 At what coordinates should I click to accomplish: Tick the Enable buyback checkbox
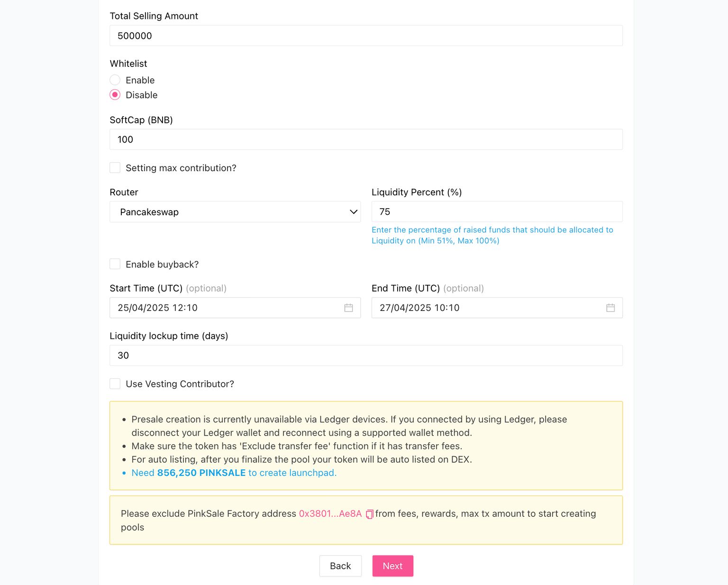(115, 264)
